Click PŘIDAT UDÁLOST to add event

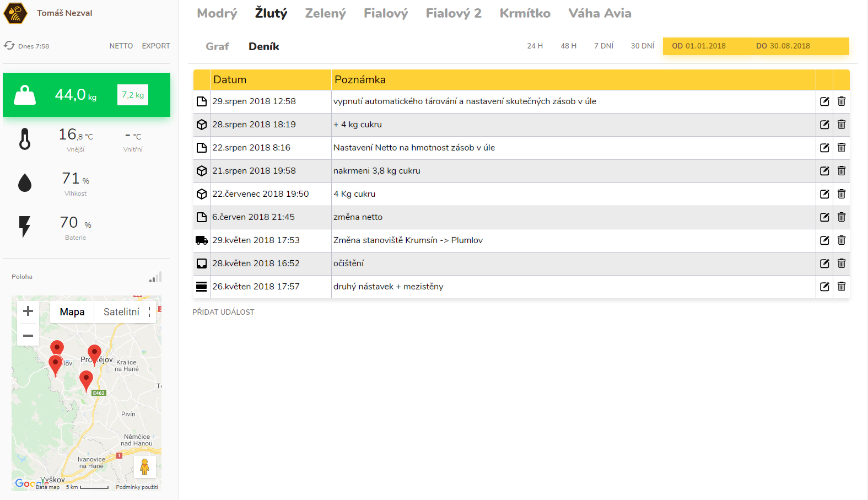point(223,312)
